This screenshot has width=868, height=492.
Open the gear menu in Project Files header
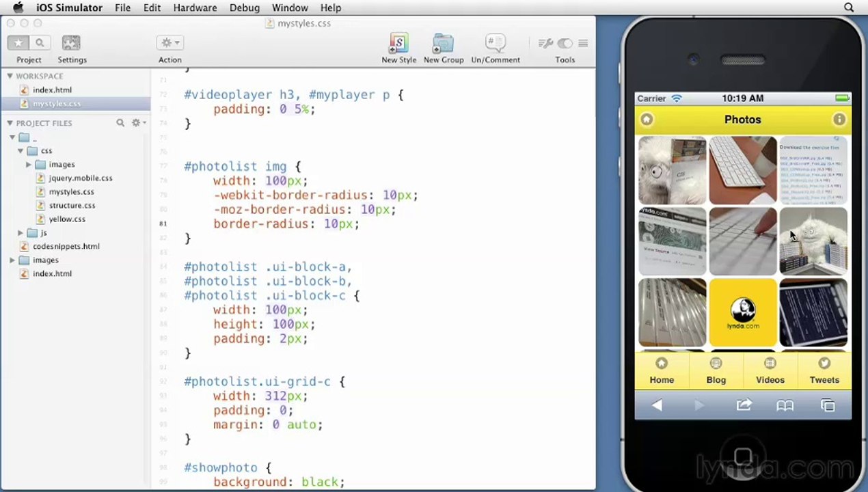pos(139,123)
